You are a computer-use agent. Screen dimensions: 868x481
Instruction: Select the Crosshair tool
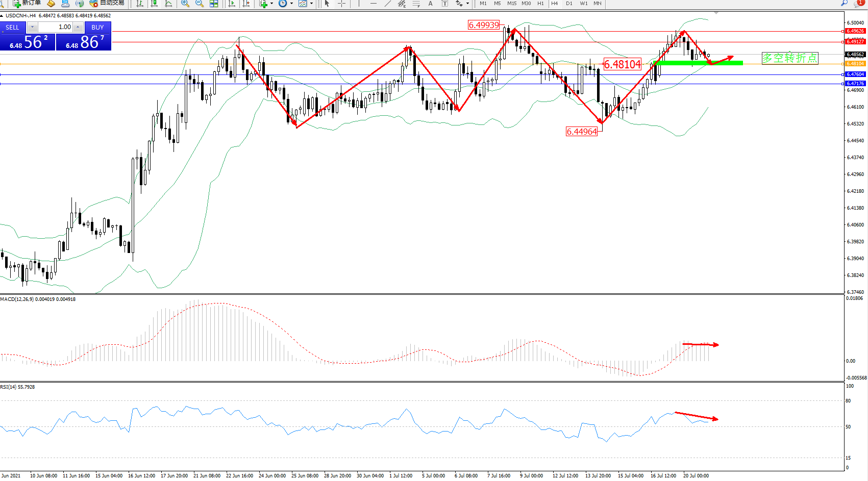coord(341,4)
